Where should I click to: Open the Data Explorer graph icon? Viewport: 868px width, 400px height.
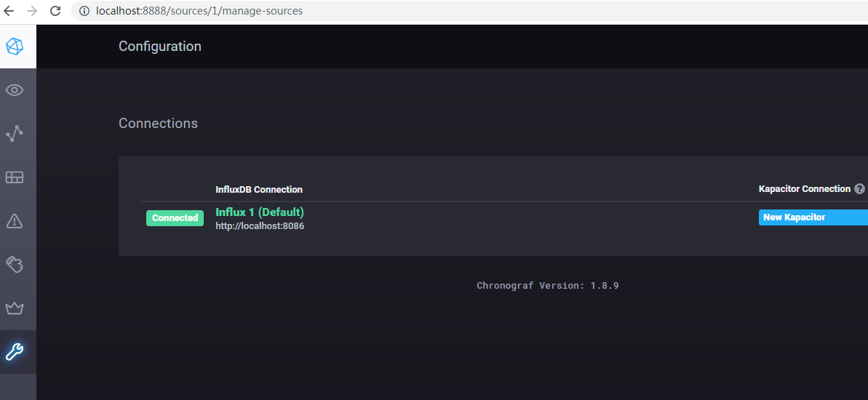point(15,133)
